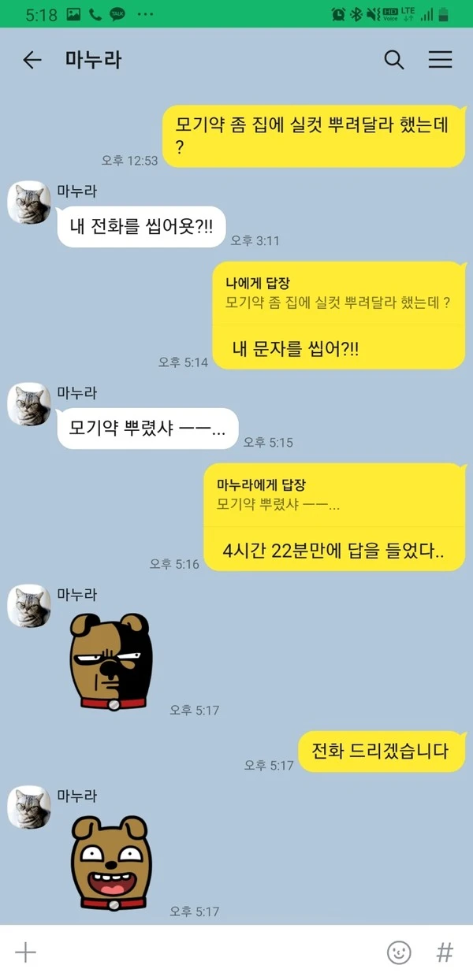View 마누라's cat profile picture at top
This screenshot has height=980, width=473.
[29, 203]
